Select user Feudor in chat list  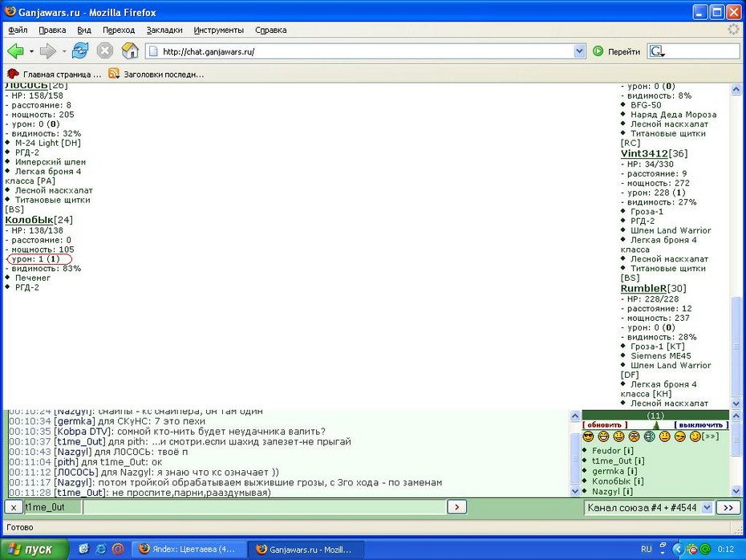coord(606,451)
